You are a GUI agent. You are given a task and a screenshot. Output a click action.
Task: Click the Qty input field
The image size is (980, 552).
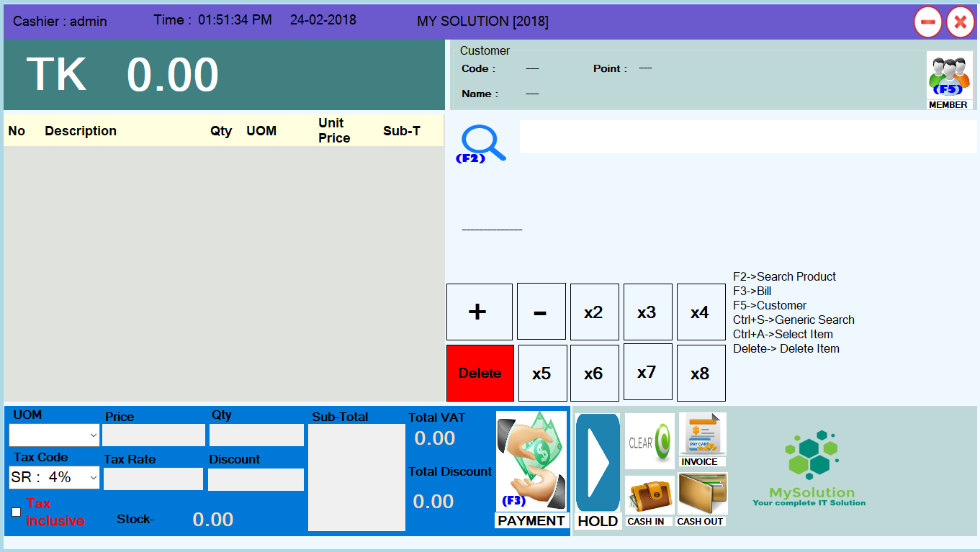point(256,435)
